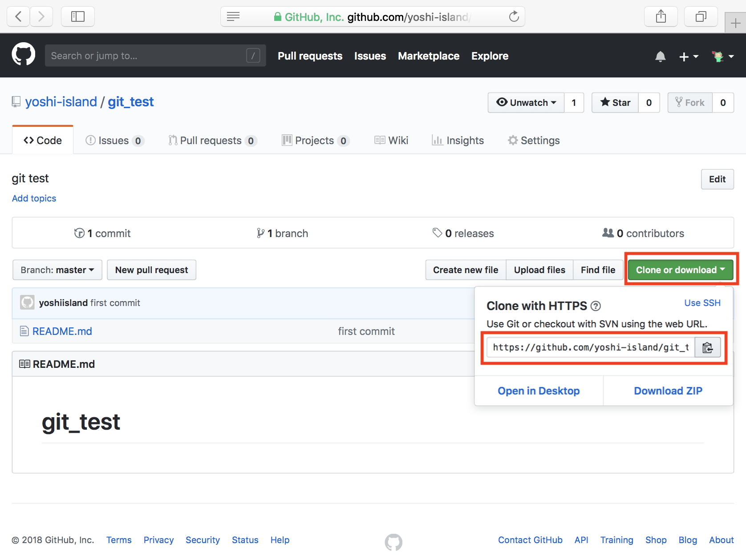Screen dimensions: 746x560
Task: View the 1 commit history
Action: coord(102,233)
